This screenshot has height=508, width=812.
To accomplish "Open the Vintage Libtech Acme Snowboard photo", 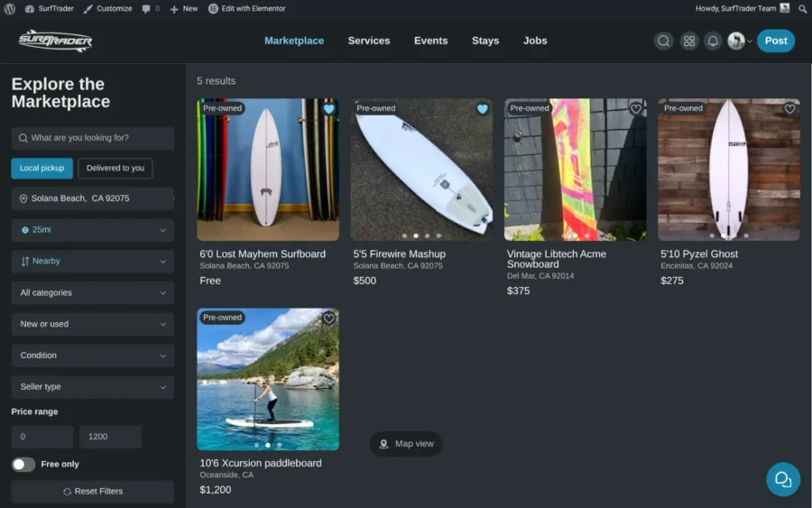I will coord(575,170).
